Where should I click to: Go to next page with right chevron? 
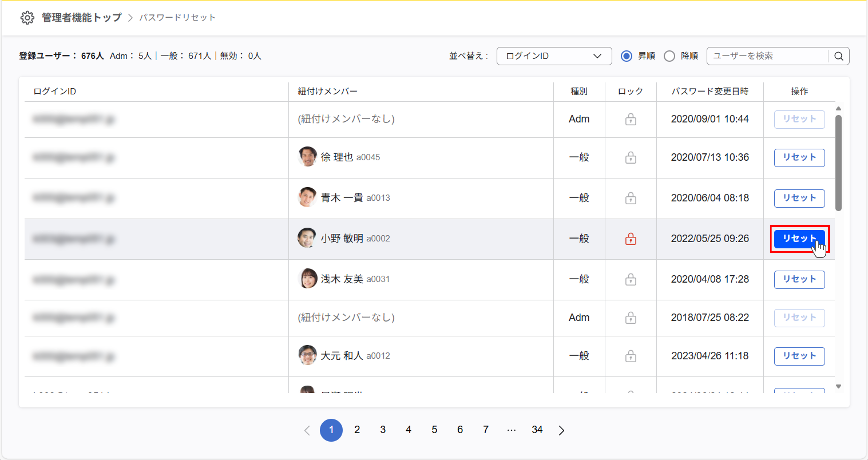[x=561, y=430]
